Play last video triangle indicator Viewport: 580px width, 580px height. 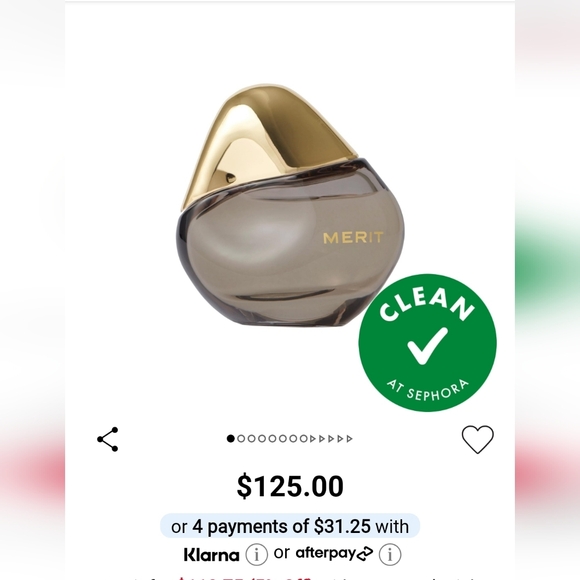click(x=350, y=438)
